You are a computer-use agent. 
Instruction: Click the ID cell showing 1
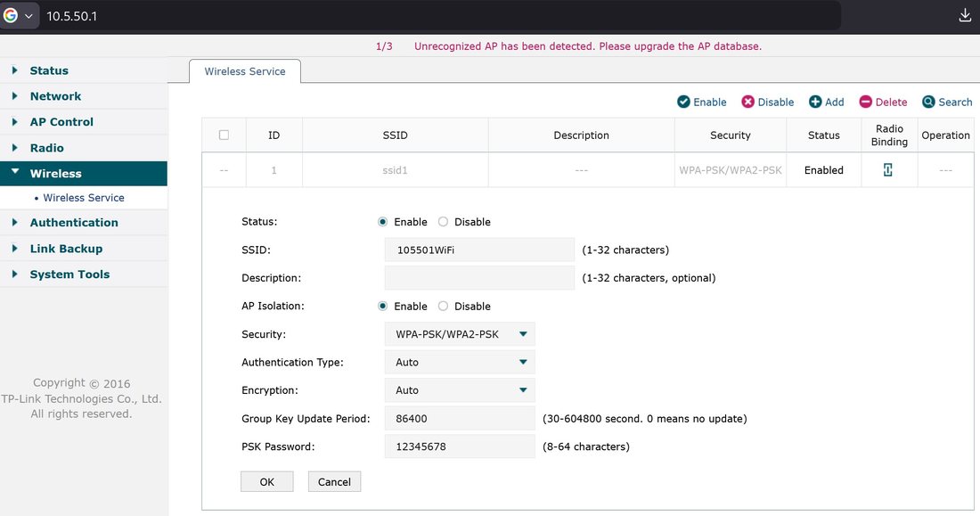tap(274, 170)
